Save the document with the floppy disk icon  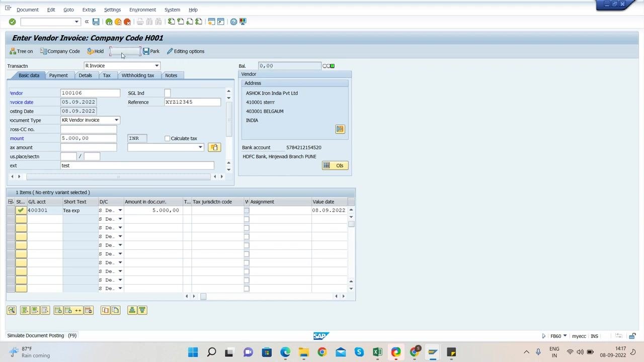[x=96, y=22]
